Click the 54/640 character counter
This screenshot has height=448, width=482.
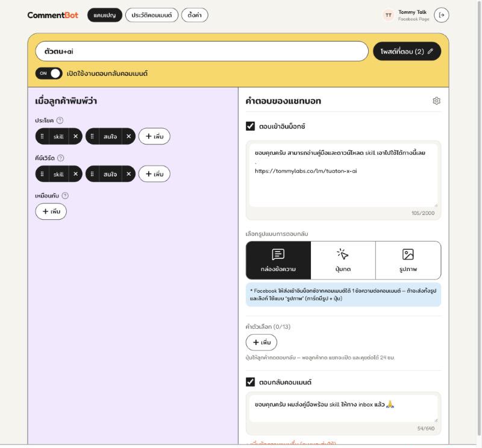(426, 428)
